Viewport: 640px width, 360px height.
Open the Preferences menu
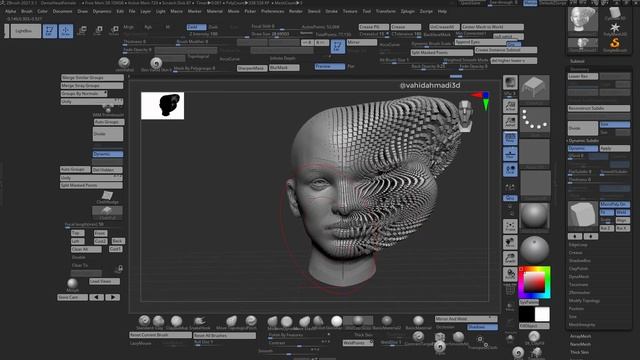coord(272,11)
